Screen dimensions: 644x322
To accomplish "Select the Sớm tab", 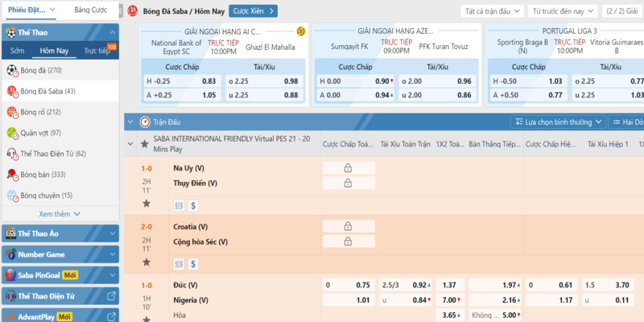I will [x=17, y=51].
